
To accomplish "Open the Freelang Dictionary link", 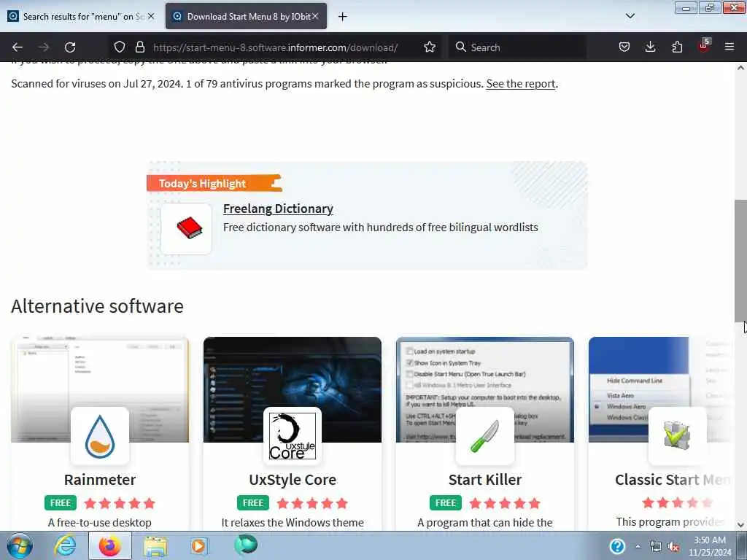I will tap(278, 209).
